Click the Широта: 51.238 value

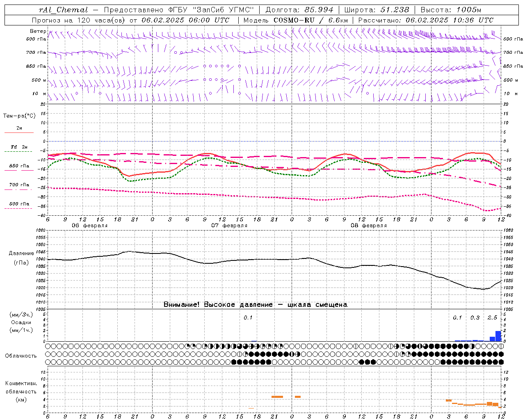pyautogui.click(x=377, y=10)
